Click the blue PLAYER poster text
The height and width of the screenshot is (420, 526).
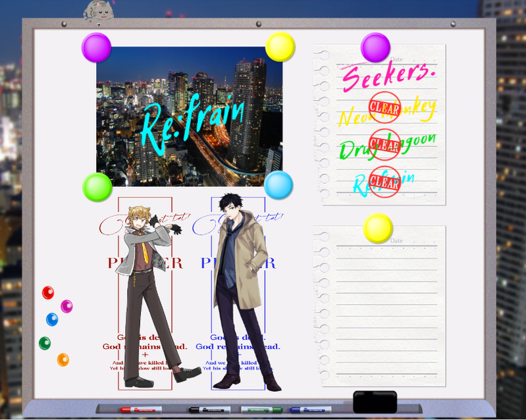tap(238, 263)
